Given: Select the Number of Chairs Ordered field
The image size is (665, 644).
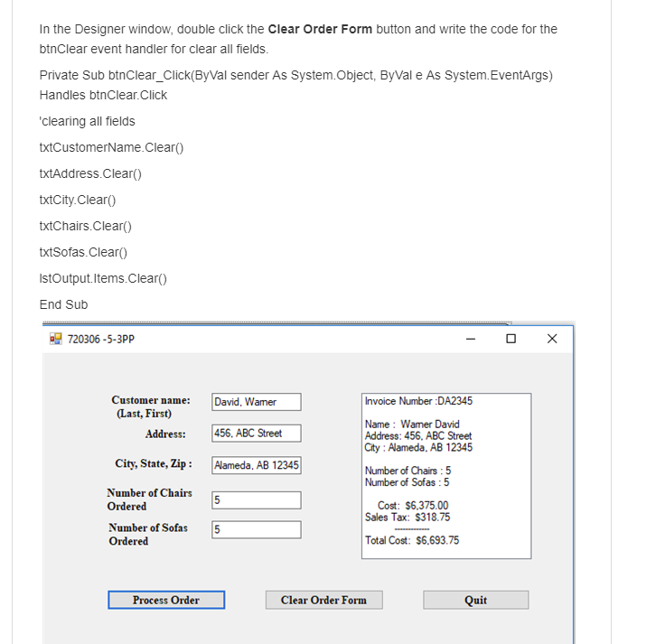Looking at the screenshot, I should click(x=257, y=500).
